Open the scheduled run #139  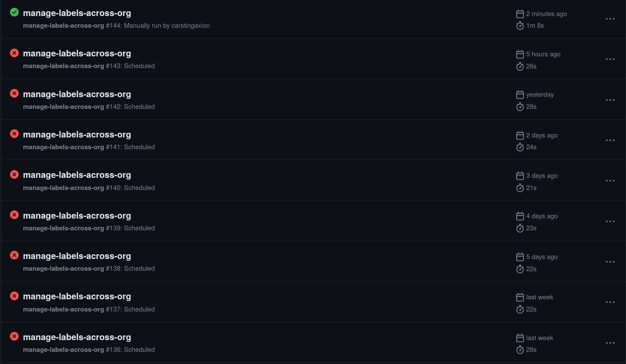pyautogui.click(x=77, y=216)
